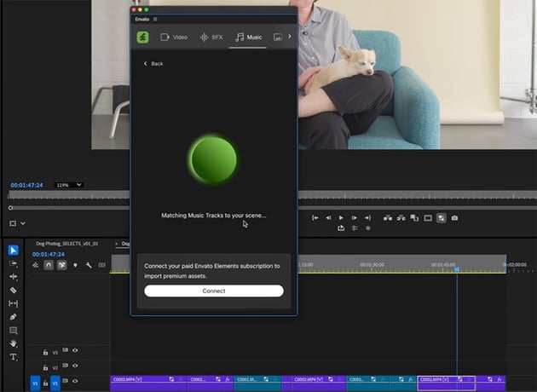
Task: Select the Type tool
Action: tap(13, 357)
